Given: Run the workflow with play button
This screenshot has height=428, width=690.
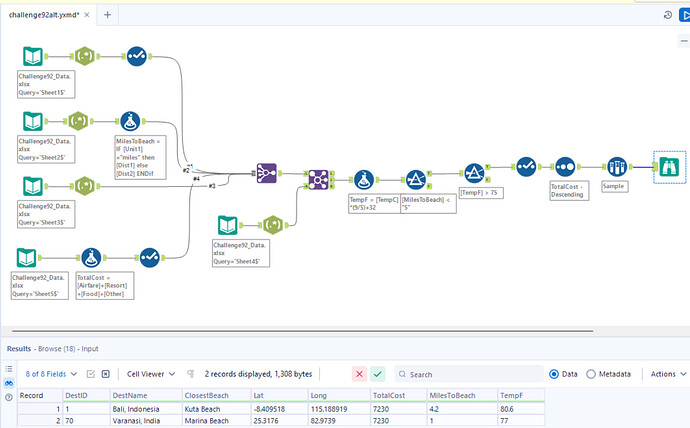Looking at the screenshot, I should point(685,15).
